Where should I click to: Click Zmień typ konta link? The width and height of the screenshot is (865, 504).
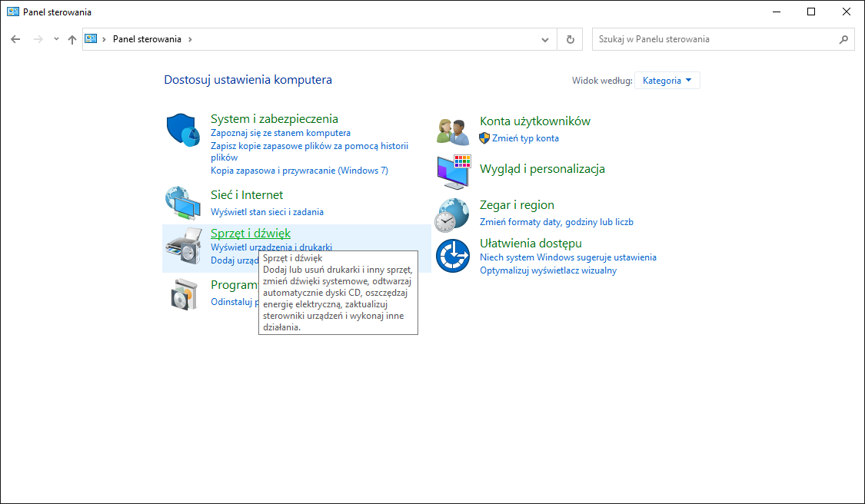[525, 138]
